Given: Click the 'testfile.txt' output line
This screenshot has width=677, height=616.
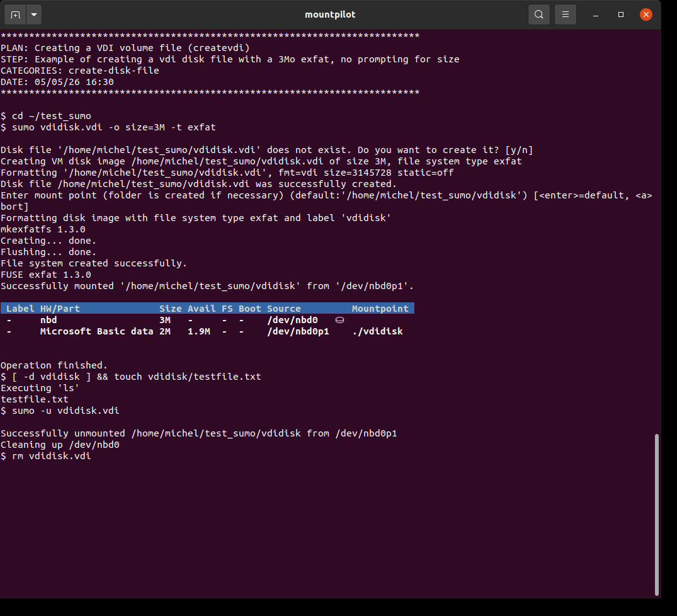Looking at the screenshot, I should pos(35,399).
